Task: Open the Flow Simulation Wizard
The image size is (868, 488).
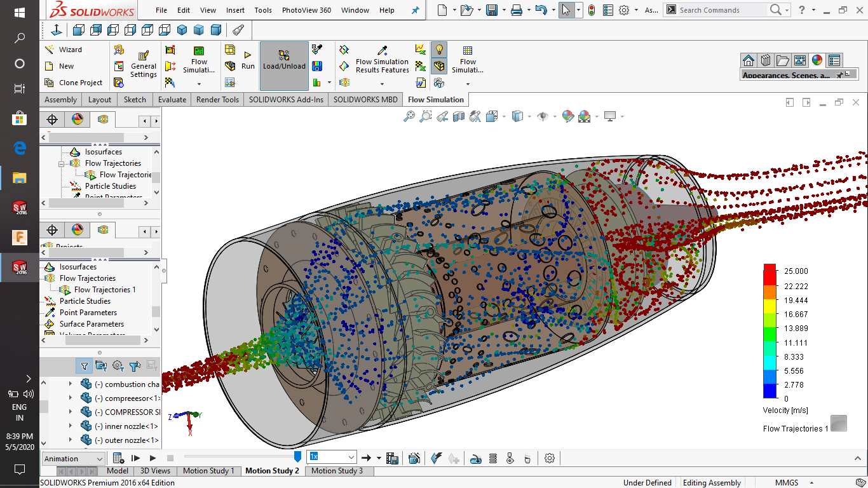Action: pos(63,50)
